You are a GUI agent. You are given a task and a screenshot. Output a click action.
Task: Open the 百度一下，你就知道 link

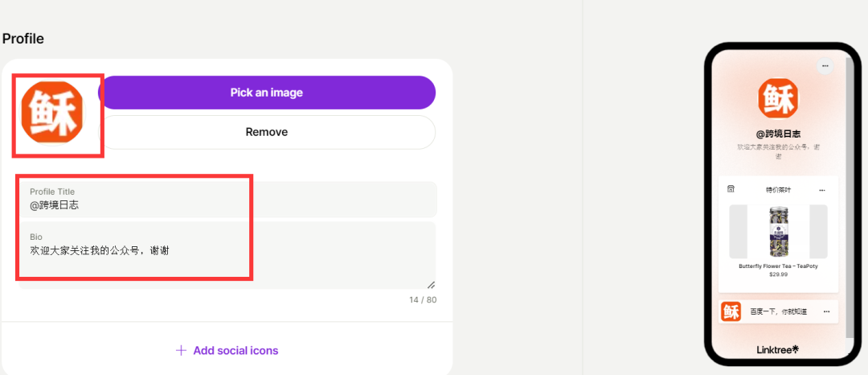(x=778, y=312)
